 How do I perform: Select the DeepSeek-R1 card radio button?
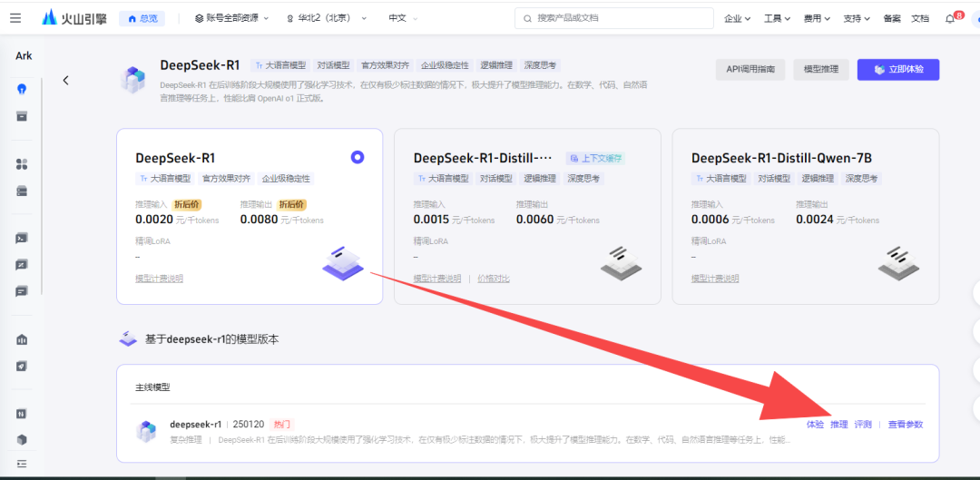(x=358, y=157)
